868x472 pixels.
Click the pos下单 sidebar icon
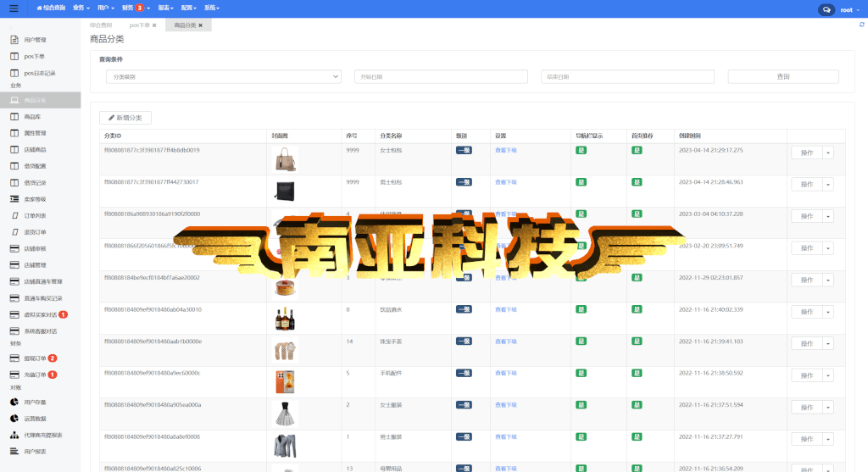[x=14, y=57]
